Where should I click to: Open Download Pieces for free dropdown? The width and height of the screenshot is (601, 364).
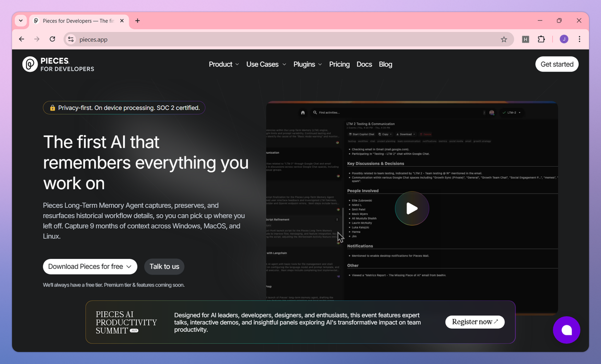90,266
